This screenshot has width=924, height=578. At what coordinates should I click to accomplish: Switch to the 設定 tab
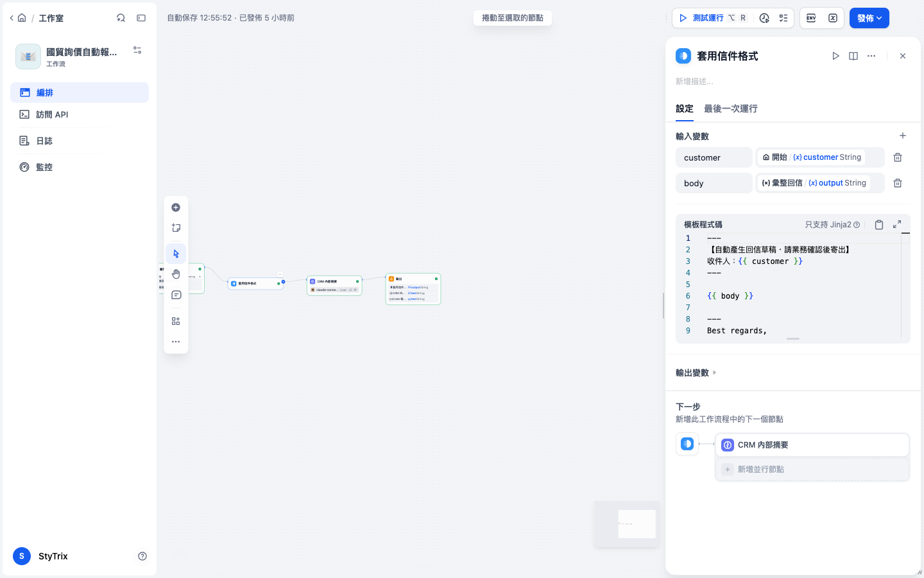coord(685,109)
